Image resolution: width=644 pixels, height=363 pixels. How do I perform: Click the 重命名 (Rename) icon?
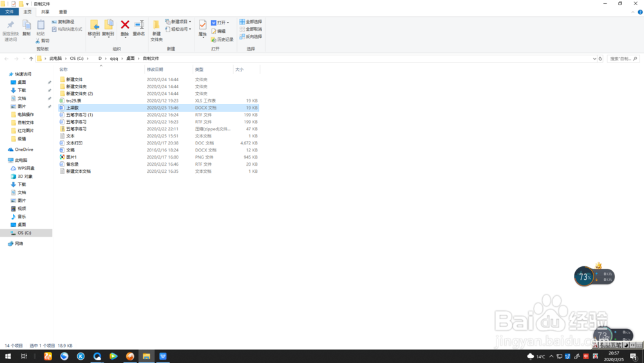(x=139, y=25)
